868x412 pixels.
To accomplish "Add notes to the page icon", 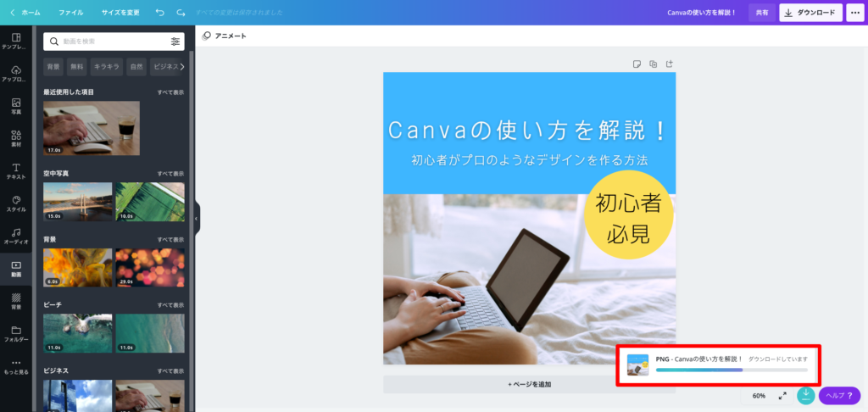I will (637, 64).
